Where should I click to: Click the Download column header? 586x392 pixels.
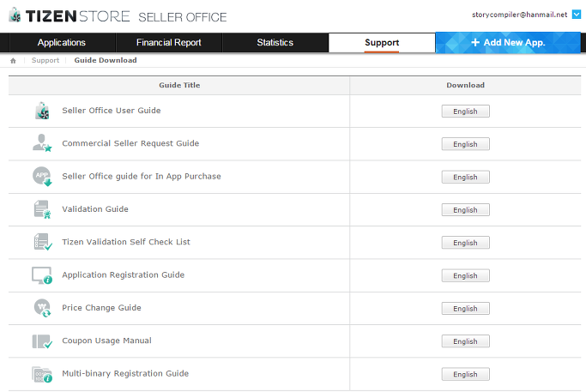click(x=465, y=85)
